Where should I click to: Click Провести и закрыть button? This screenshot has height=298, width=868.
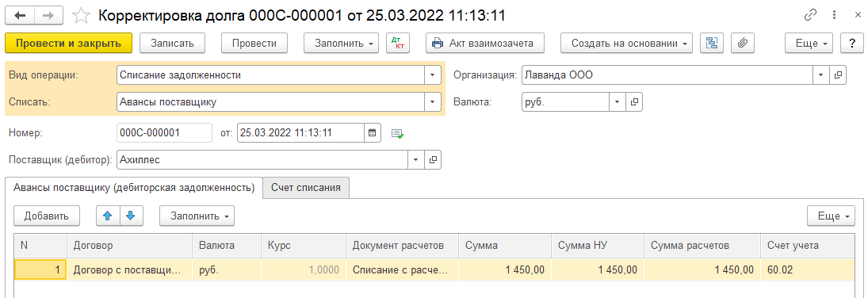click(69, 43)
